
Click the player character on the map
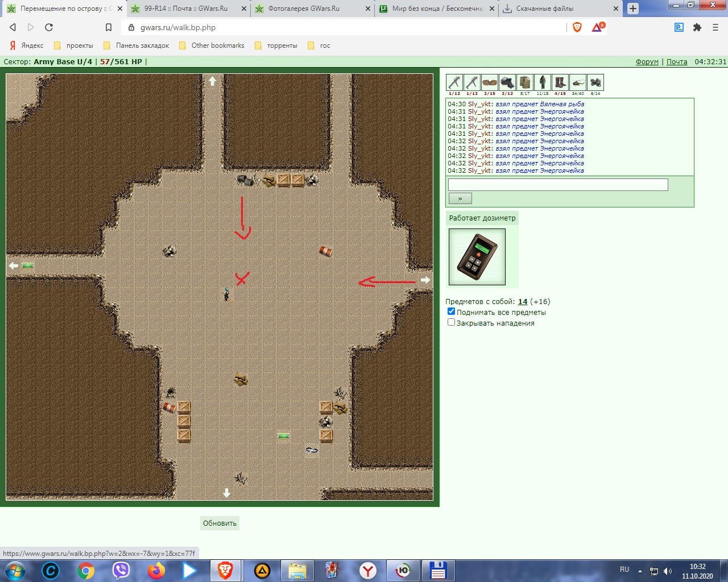point(226,294)
